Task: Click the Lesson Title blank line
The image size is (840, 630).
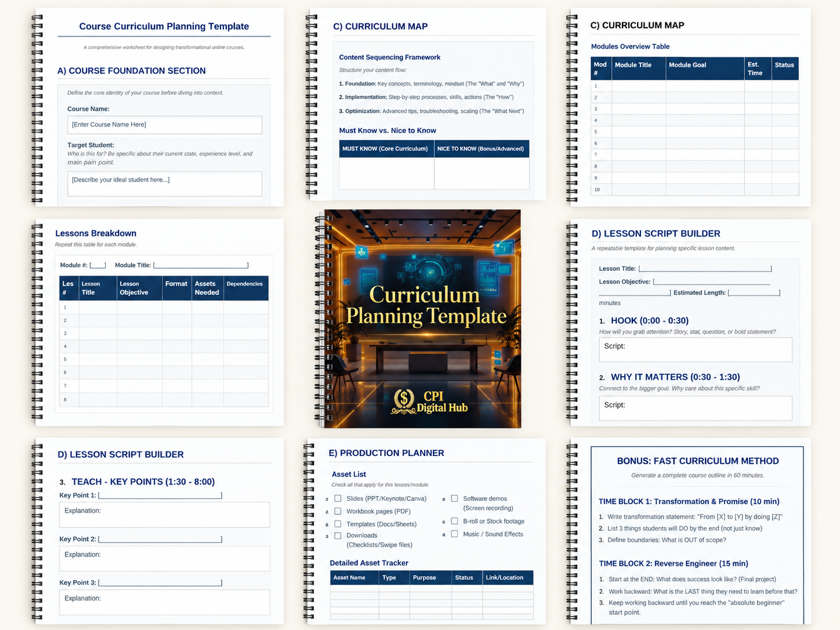Action: [705, 269]
